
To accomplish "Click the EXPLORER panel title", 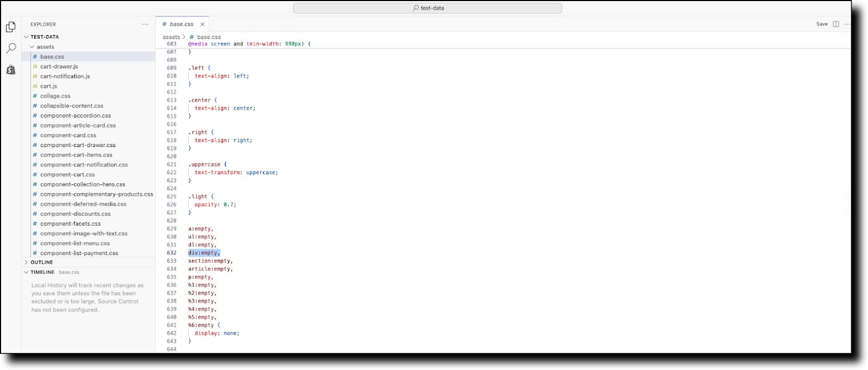I will point(43,24).
